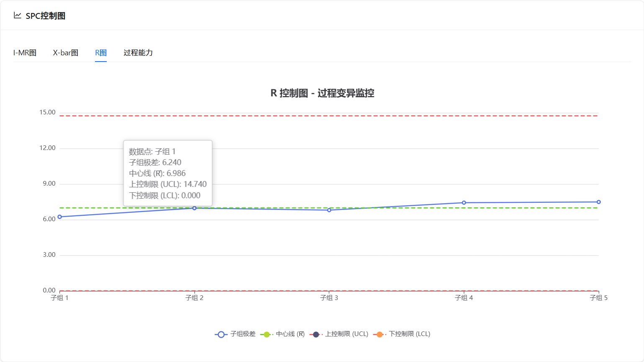The image size is (644, 362).
Task: Select the 子组 2 data point on the line
Action: point(195,208)
